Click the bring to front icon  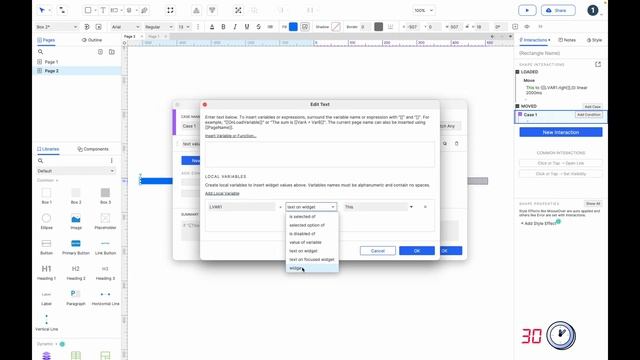(x=196, y=10)
